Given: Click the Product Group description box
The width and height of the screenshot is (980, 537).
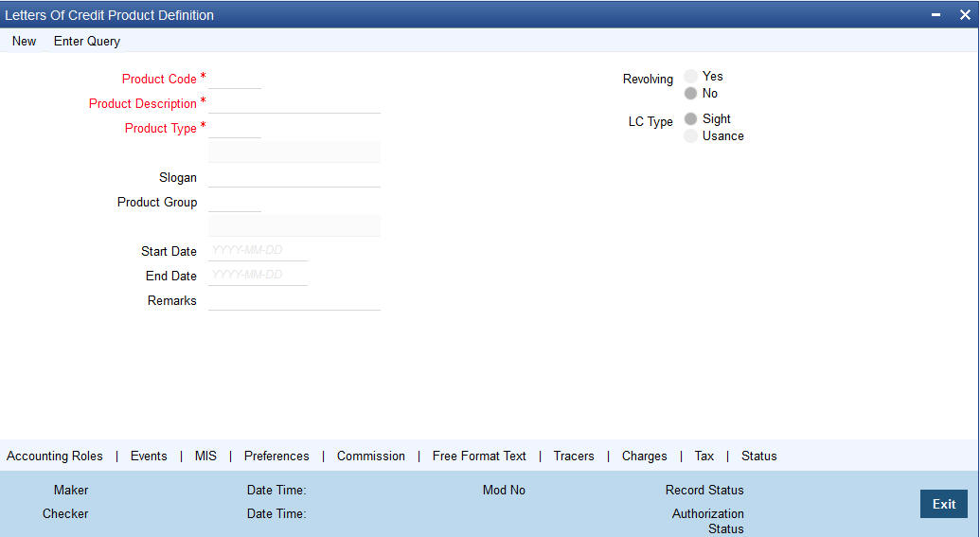Looking at the screenshot, I should coord(294,225).
